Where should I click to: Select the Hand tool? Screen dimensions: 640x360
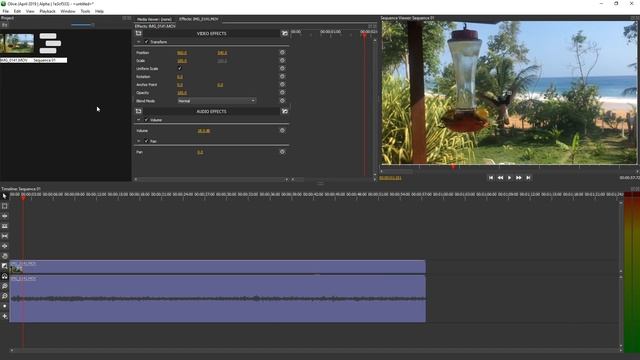(4, 256)
